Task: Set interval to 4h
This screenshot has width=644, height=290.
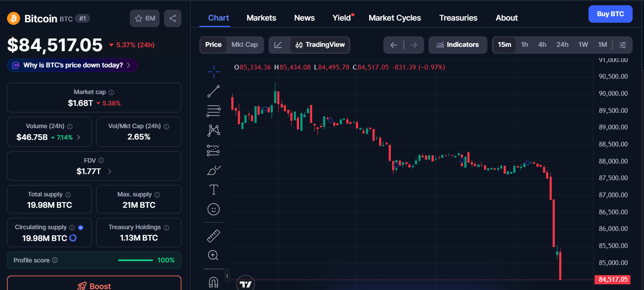Action: click(542, 45)
